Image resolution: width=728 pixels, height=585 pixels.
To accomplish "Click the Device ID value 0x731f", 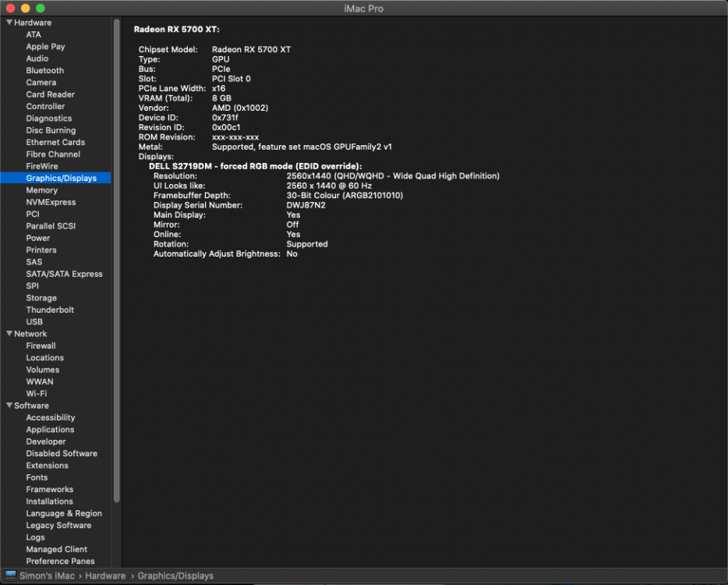I will point(224,118).
